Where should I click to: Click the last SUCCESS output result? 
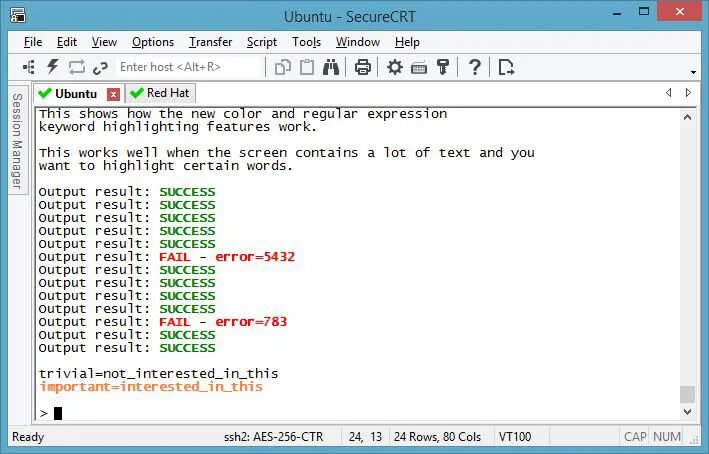tap(187, 348)
